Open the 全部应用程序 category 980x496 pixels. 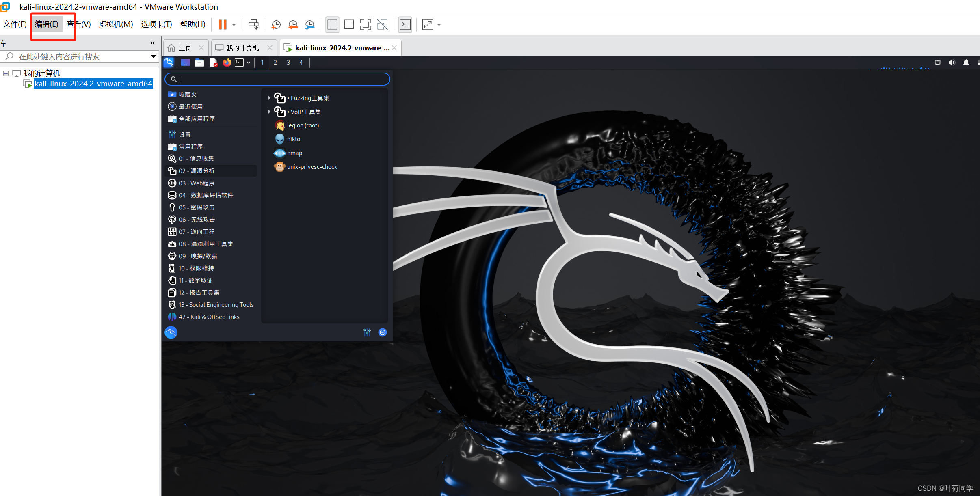tap(211, 119)
